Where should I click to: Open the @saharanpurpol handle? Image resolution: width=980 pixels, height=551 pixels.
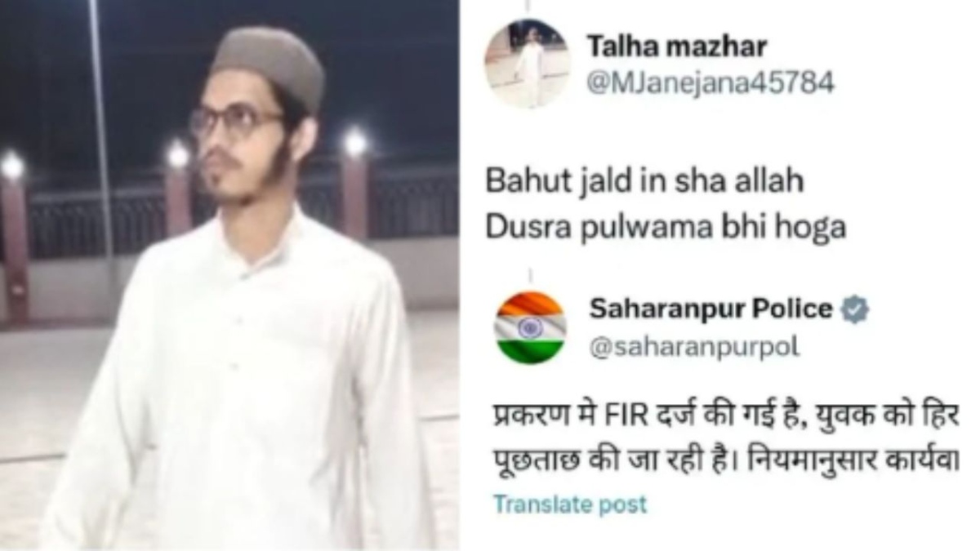pyautogui.click(x=693, y=346)
